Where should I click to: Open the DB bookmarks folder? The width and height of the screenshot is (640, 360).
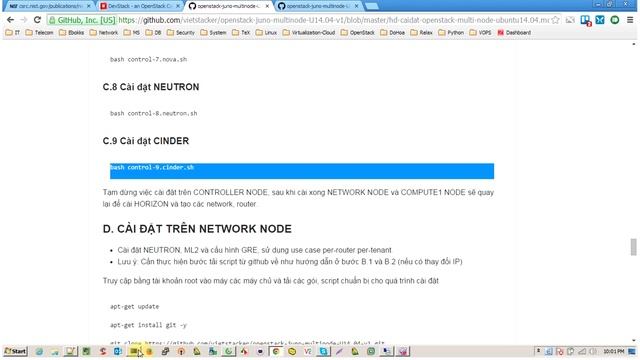153,32
